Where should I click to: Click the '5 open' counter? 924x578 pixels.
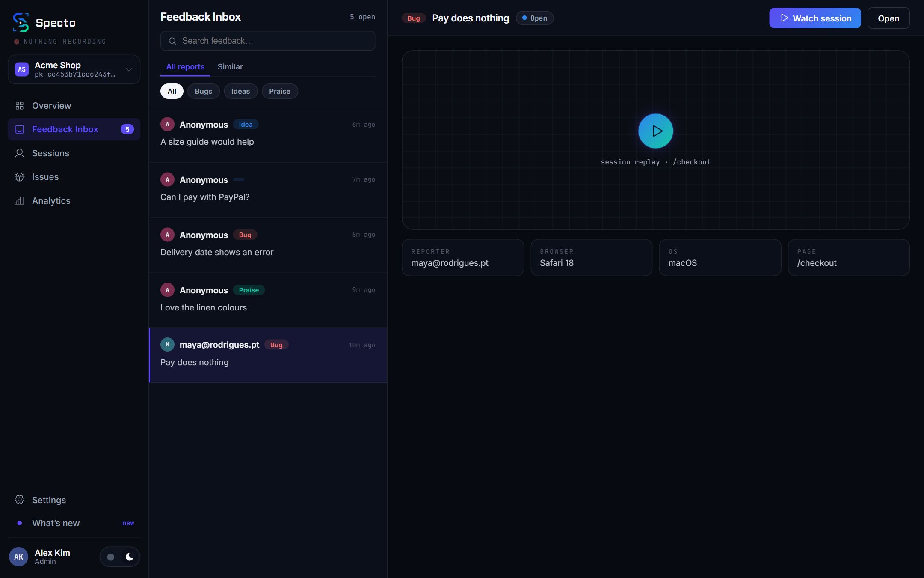pos(362,17)
